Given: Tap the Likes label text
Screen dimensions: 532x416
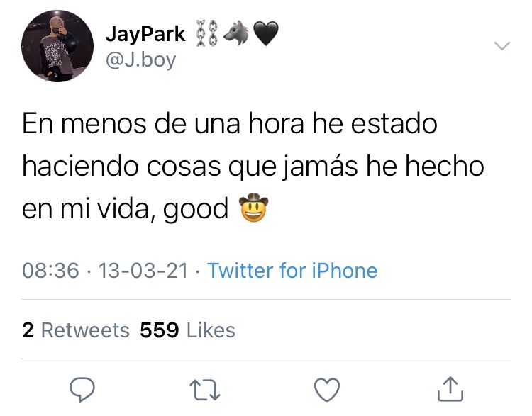Looking at the screenshot, I should [211, 330].
